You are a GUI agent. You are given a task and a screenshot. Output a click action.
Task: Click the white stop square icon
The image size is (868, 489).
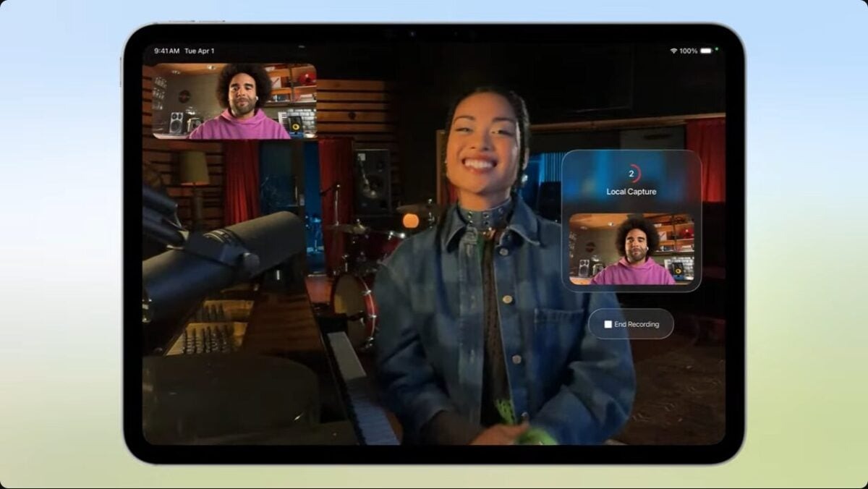[x=608, y=325]
